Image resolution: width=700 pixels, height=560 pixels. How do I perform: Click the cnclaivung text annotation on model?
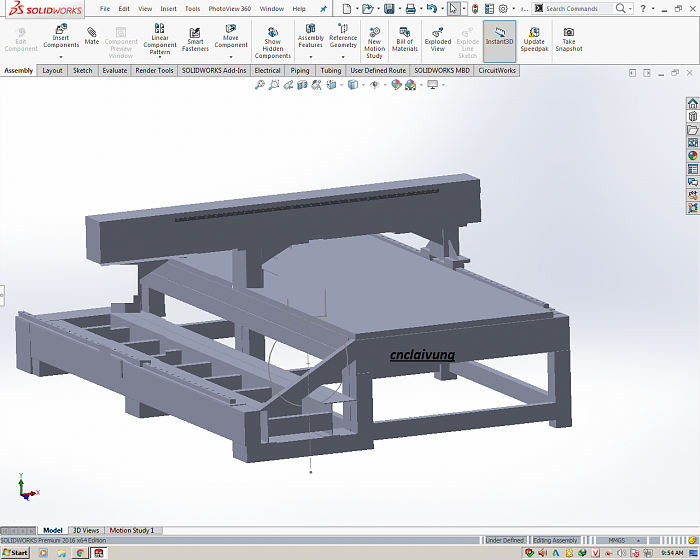(422, 355)
